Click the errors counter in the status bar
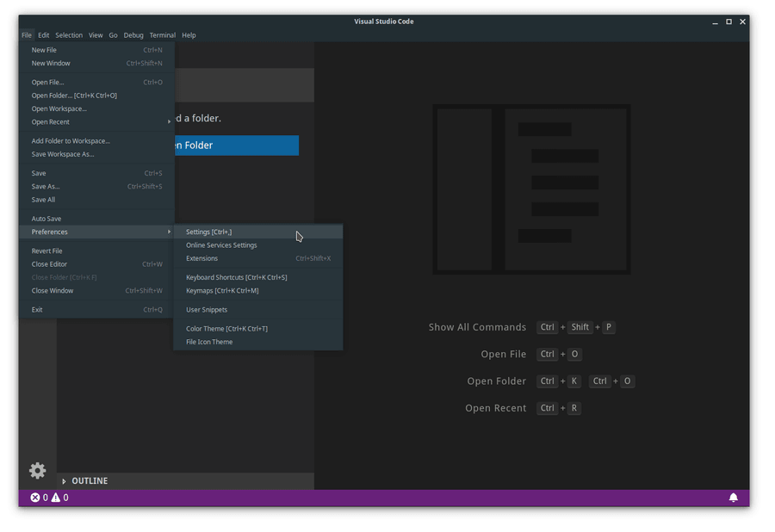Viewport: 775px width, 532px height. pos(40,497)
